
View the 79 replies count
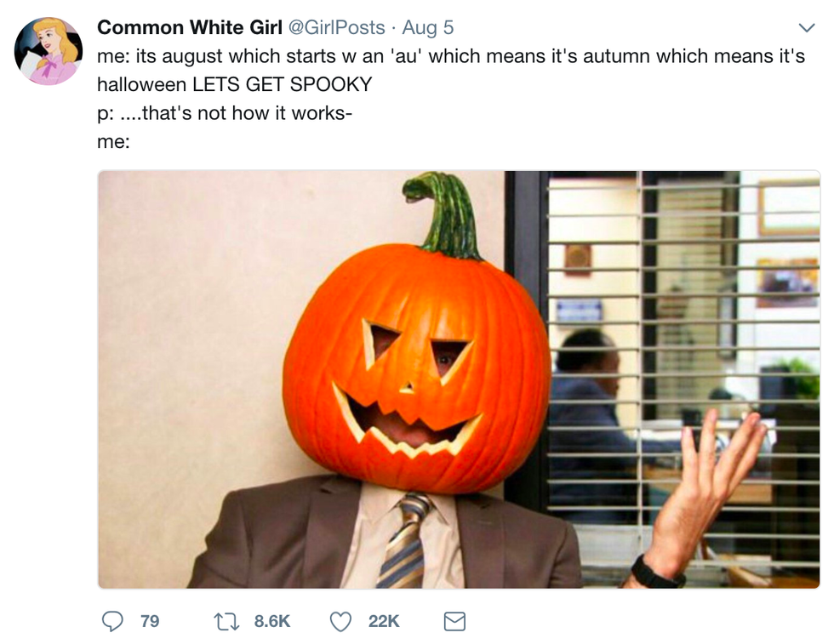tap(150, 621)
